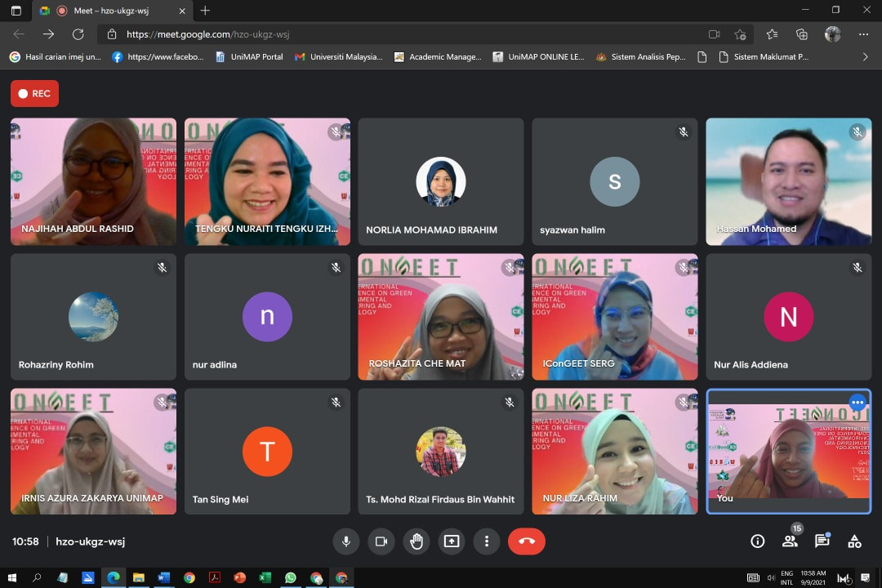Select the Meet browser tab

(110, 11)
